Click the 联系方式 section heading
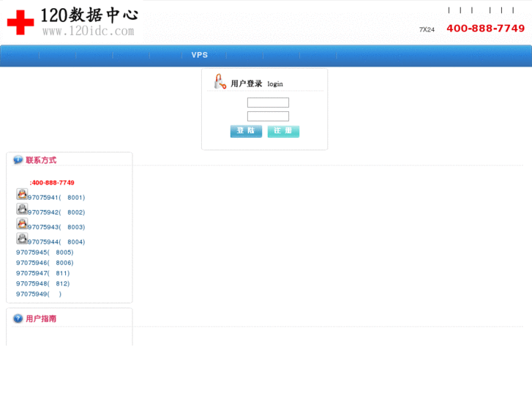 [41, 160]
